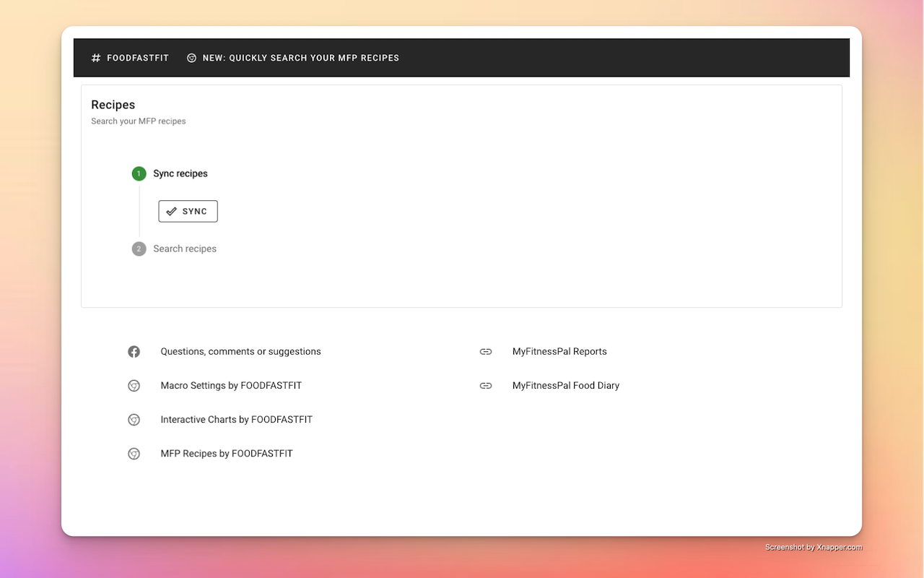Click the Chrome icon beside Macro Settings

134,386
